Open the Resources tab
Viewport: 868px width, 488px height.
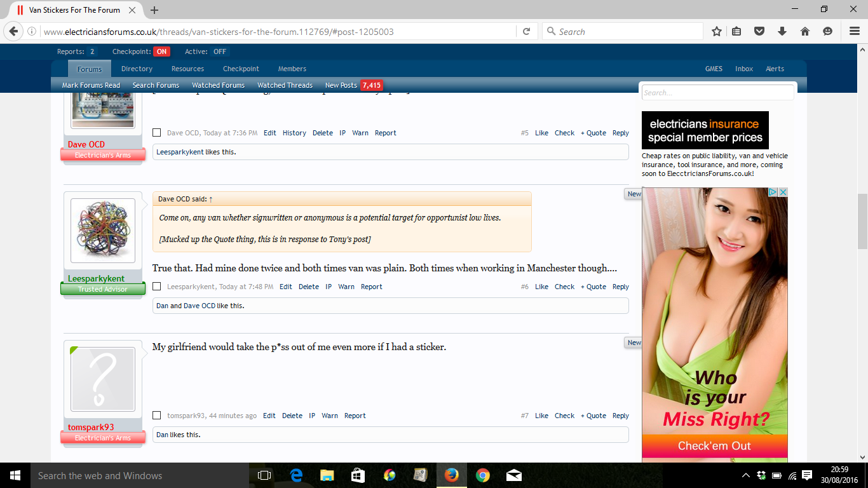point(187,69)
